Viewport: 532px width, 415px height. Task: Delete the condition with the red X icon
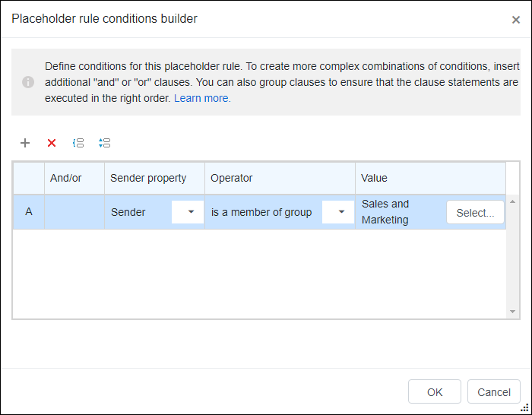click(52, 143)
